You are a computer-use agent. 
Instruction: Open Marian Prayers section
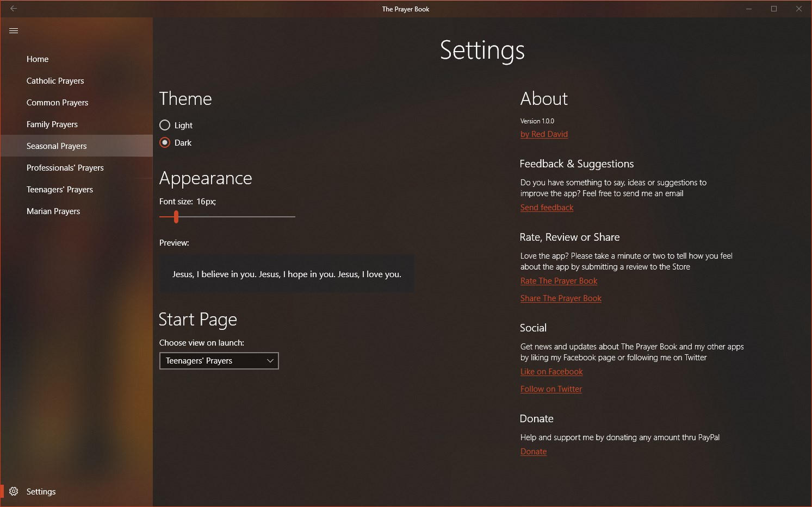[76, 211]
